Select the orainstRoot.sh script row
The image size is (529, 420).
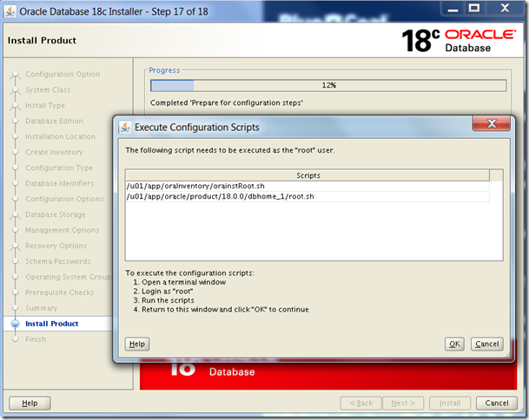pos(307,186)
